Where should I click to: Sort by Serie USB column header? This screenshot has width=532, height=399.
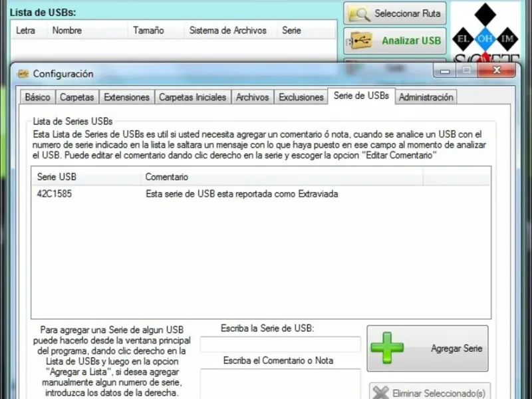coord(86,177)
